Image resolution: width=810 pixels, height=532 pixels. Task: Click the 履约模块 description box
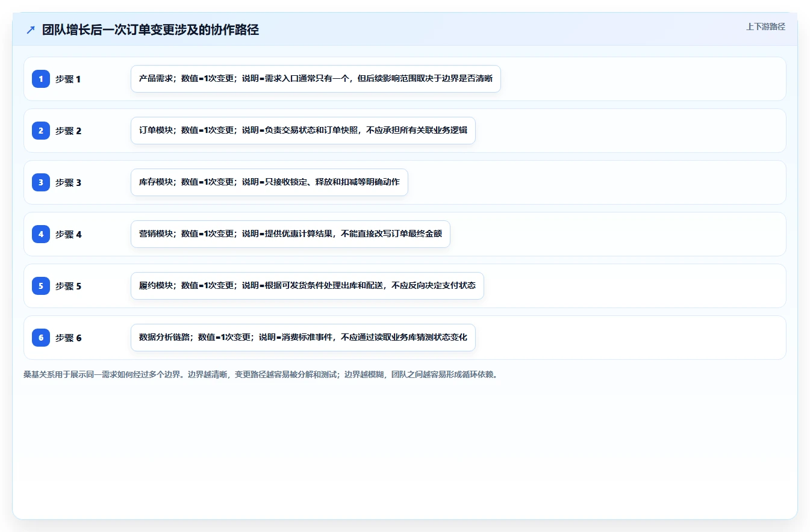pyautogui.click(x=307, y=286)
